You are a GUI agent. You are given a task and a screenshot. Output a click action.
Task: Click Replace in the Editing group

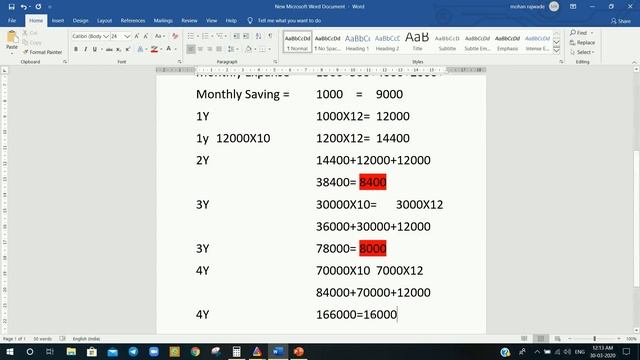tap(582, 42)
